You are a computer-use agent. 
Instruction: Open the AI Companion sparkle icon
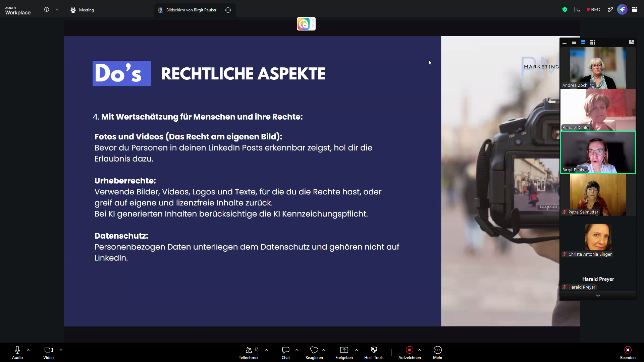[622, 9]
